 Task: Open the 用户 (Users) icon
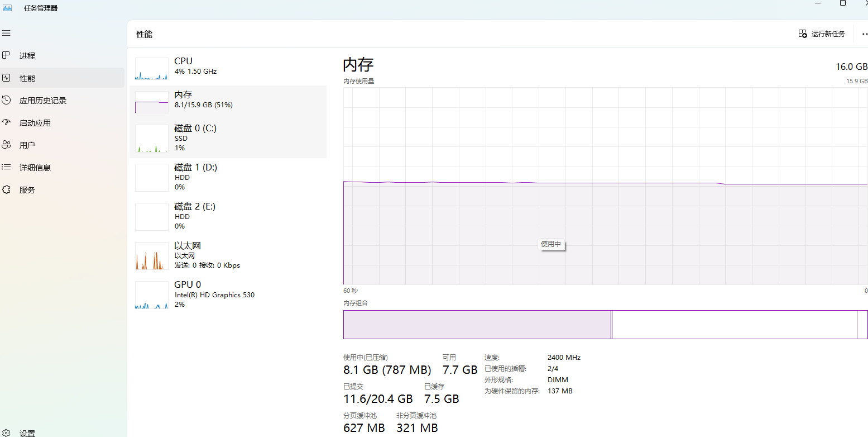tap(6, 145)
